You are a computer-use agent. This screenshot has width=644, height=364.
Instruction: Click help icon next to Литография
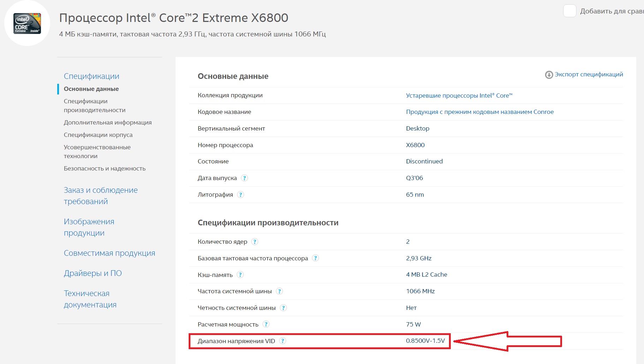(x=241, y=195)
